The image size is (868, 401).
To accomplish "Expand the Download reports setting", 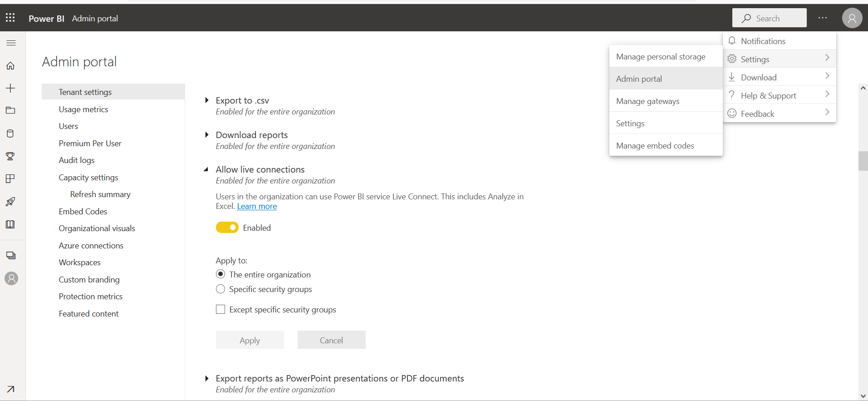I will click(207, 134).
